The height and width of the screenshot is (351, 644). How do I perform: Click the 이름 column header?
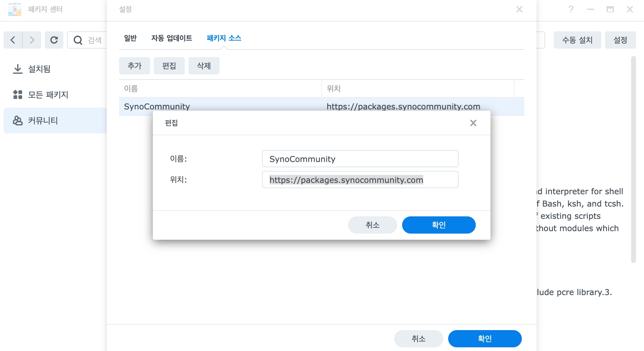pos(220,89)
